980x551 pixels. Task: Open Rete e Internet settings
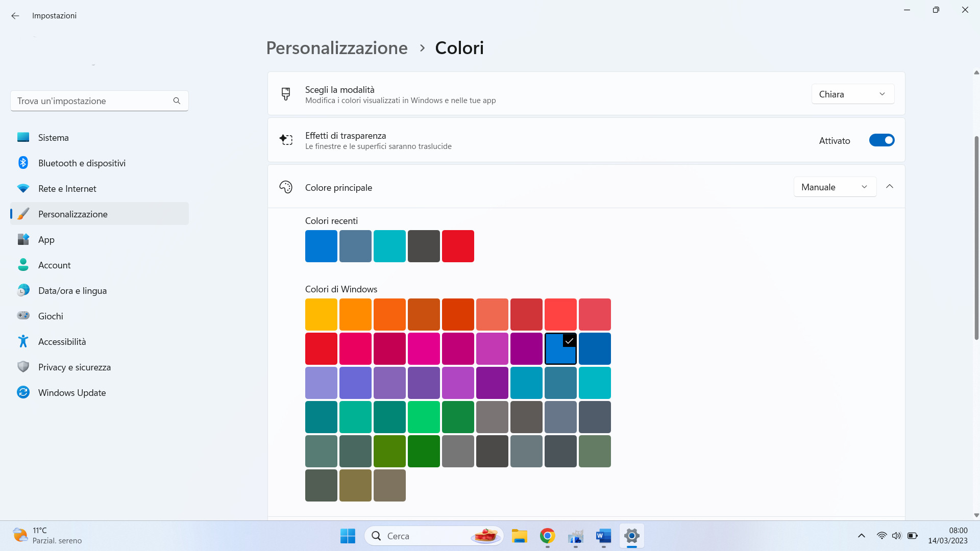point(67,188)
